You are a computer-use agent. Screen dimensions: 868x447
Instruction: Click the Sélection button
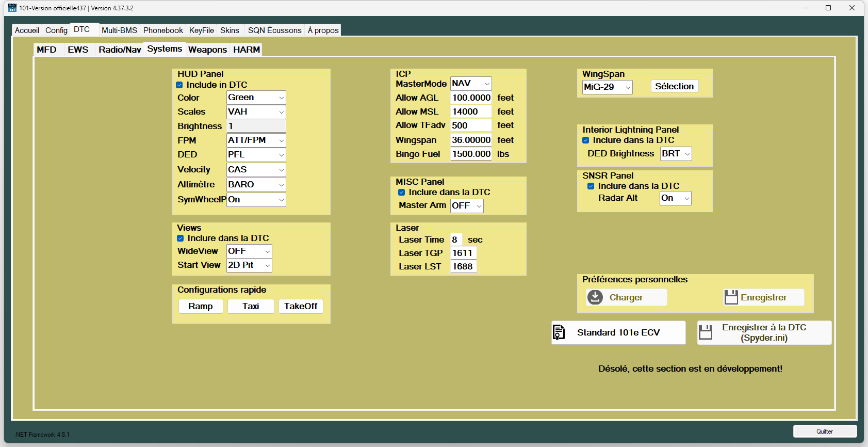(674, 86)
